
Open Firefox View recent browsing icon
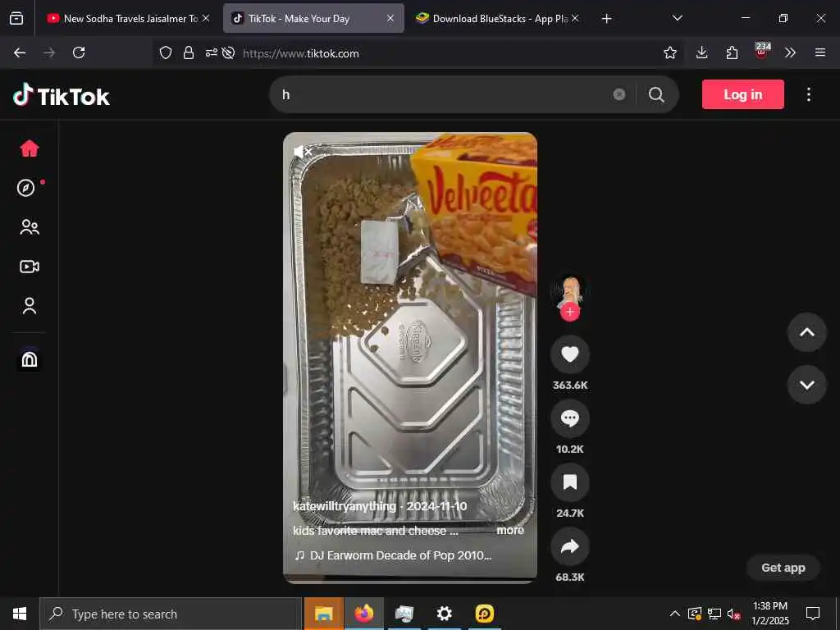pyautogui.click(x=16, y=18)
